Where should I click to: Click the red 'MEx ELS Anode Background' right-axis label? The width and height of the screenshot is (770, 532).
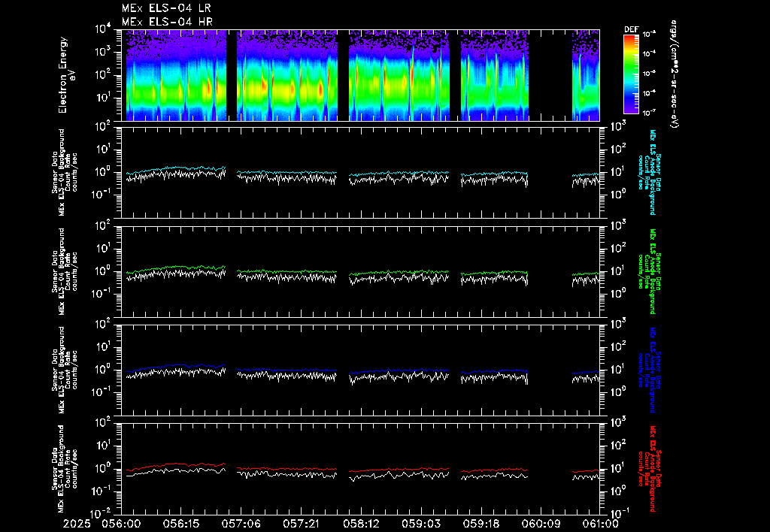pos(653,469)
